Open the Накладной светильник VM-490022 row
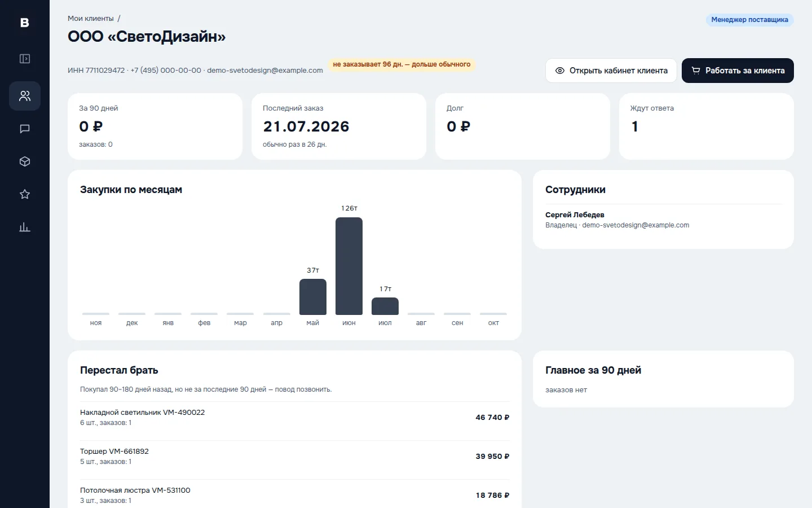Viewport: 812px width, 508px height. tap(294, 418)
